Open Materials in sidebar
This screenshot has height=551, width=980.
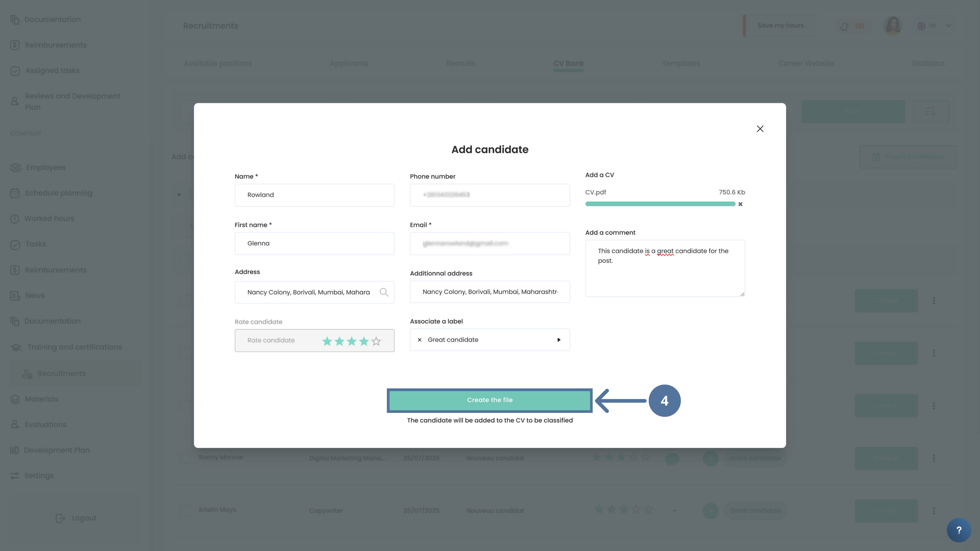pyautogui.click(x=34, y=399)
